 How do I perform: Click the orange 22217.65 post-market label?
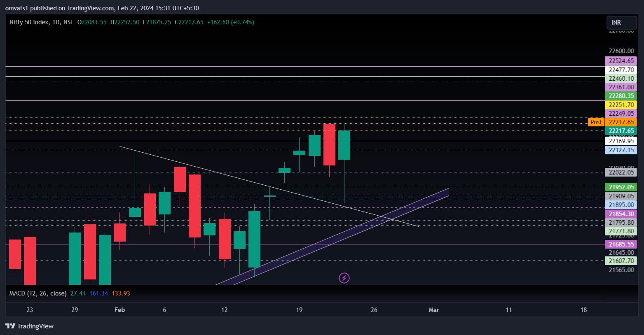[621, 122]
